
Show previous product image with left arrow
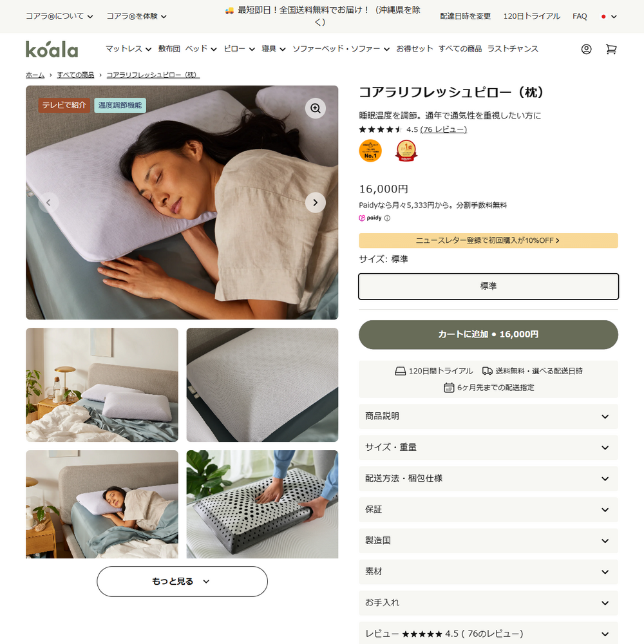point(48,202)
